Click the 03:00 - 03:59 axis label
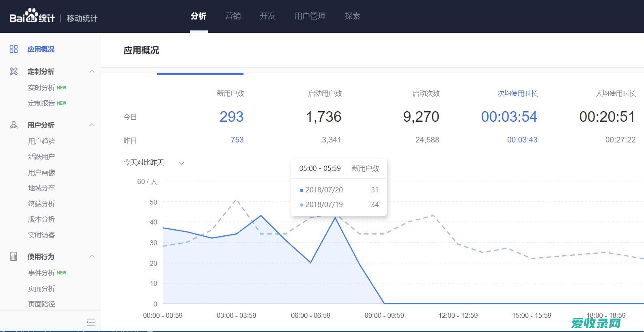This screenshot has width=644, height=332. point(236,315)
